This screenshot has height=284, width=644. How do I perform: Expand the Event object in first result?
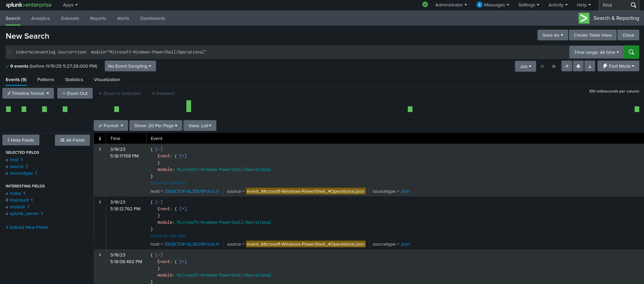pos(183,156)
